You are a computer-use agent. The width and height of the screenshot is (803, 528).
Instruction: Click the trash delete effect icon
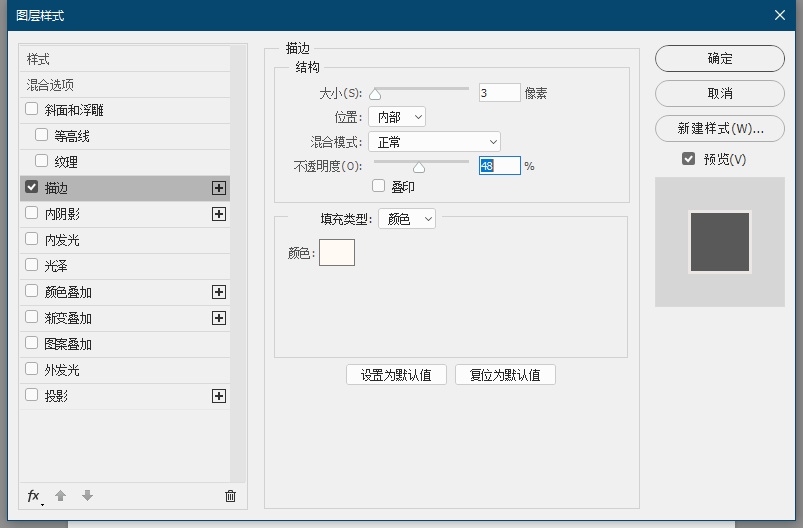(x=230, y=496)
